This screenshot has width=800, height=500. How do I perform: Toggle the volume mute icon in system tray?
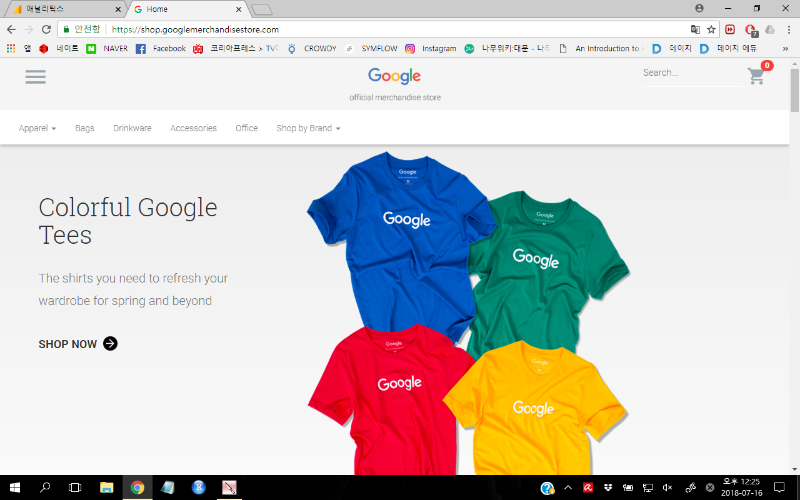pos(667,488)
